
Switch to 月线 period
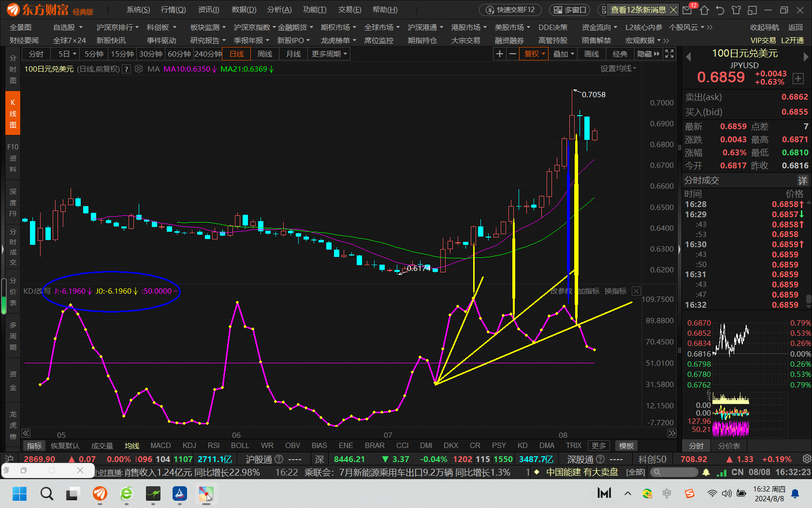[x=293, y=54]
